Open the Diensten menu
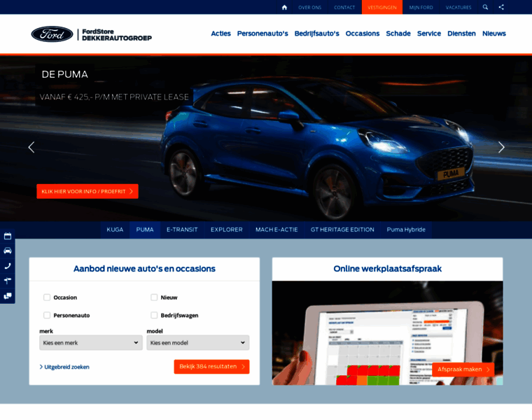 461,34
